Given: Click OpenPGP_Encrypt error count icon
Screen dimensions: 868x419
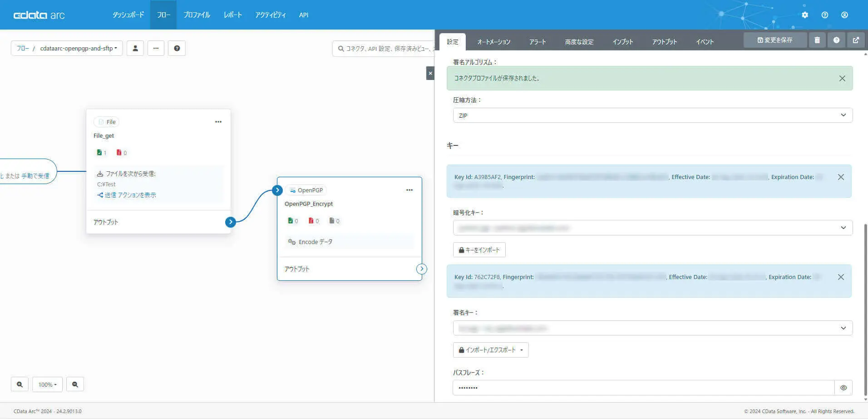Looking at the screenshot, I should (x=311, y=221).
